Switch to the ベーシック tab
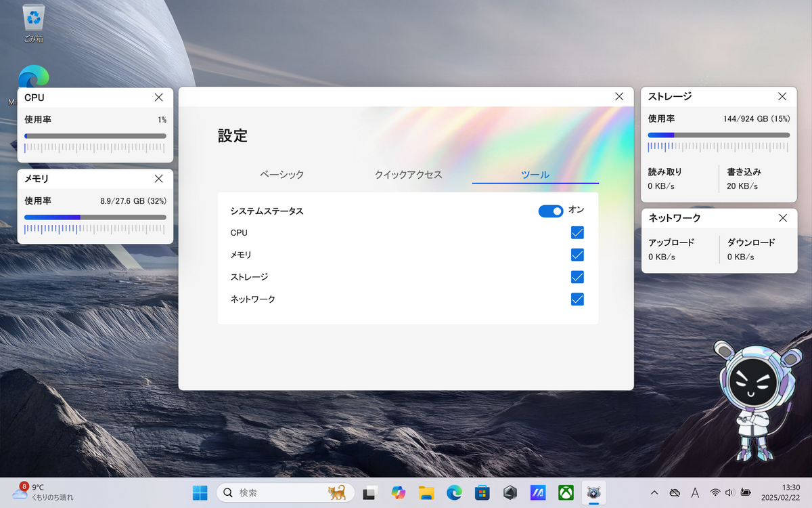 [281, 174]
